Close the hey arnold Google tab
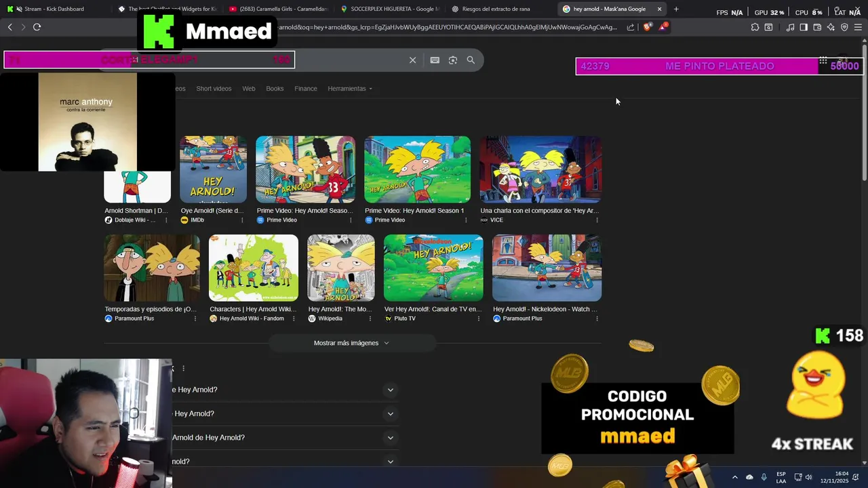Viewport: 868px width, 488px height. pyautogui.click(x=659, y=9)
